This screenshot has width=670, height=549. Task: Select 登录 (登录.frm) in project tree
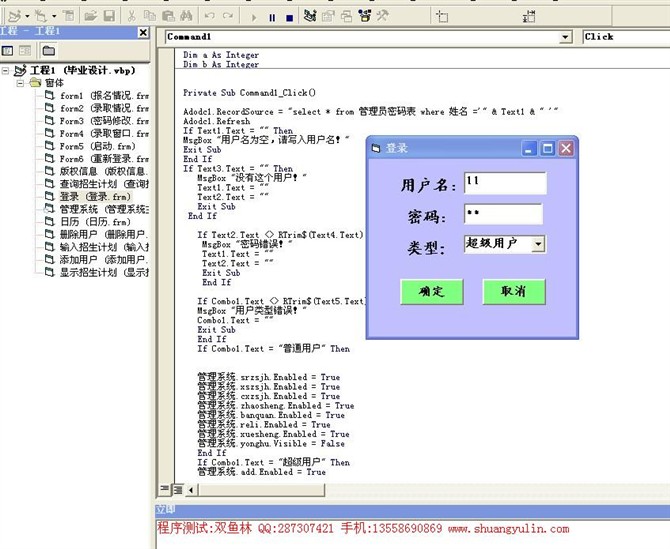coord(88,197)
